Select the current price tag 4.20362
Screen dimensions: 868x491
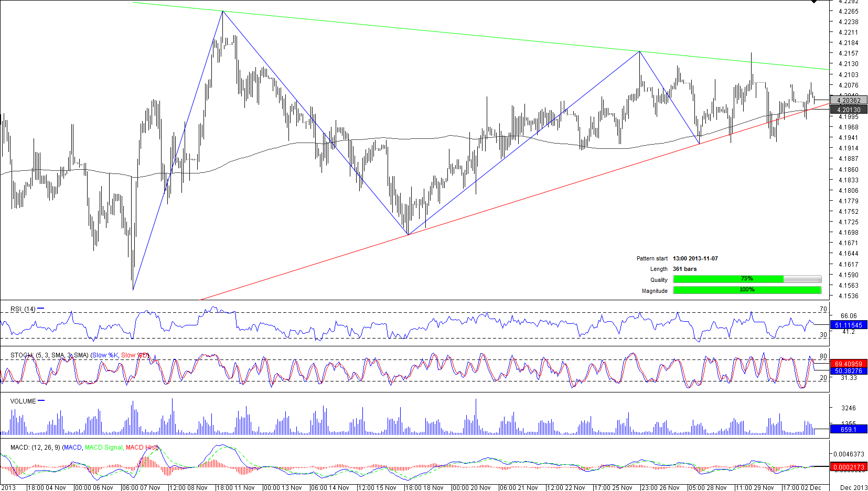[848, 100]
